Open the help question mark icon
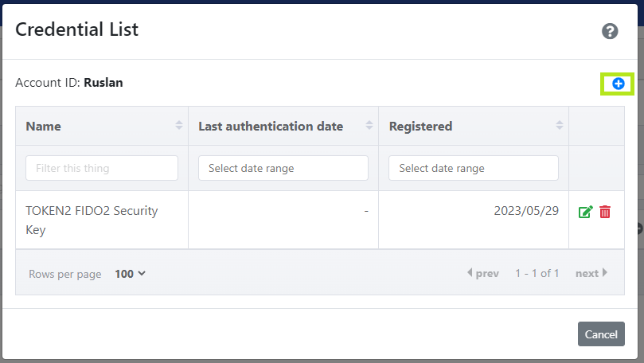This screenshot has height=363, width=644. [610, 31]
